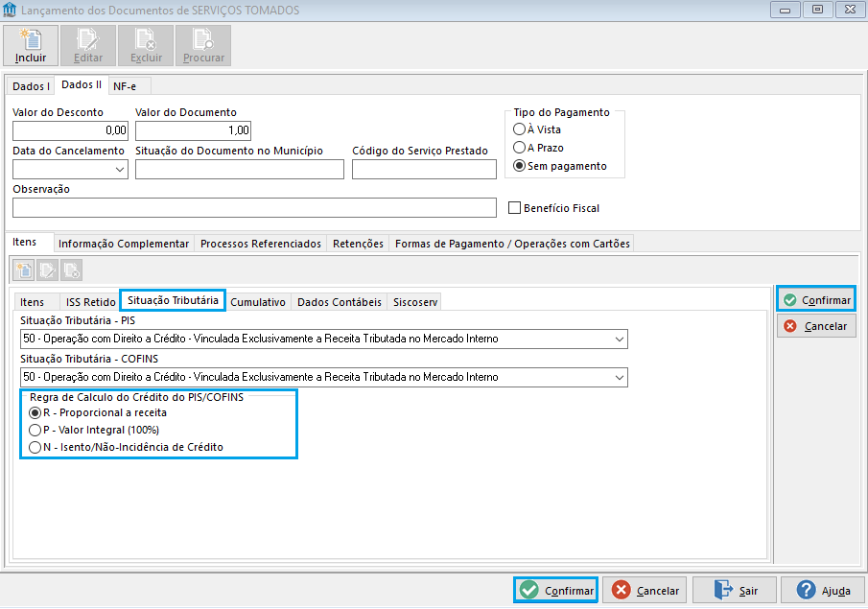The width and height of the screenshot is (868, 609).
Task: Open the Data do Cancelamento dropdown
Action: pos(120,170)
